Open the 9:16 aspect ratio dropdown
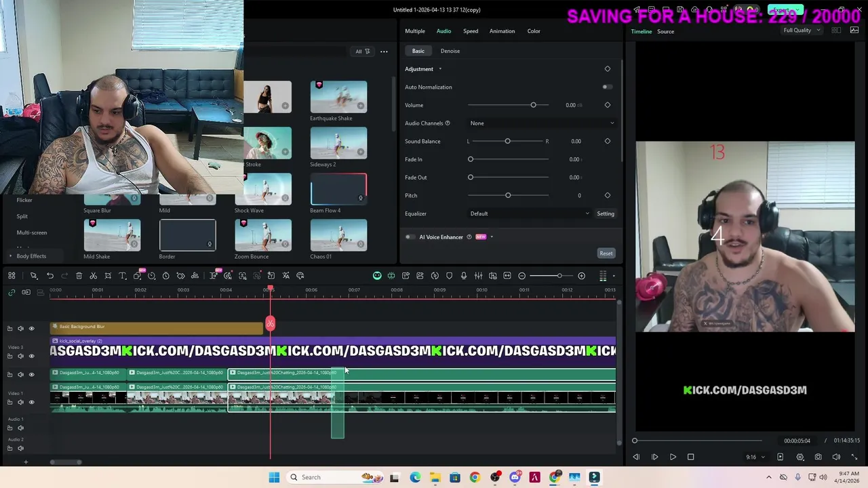 [755, 457]
